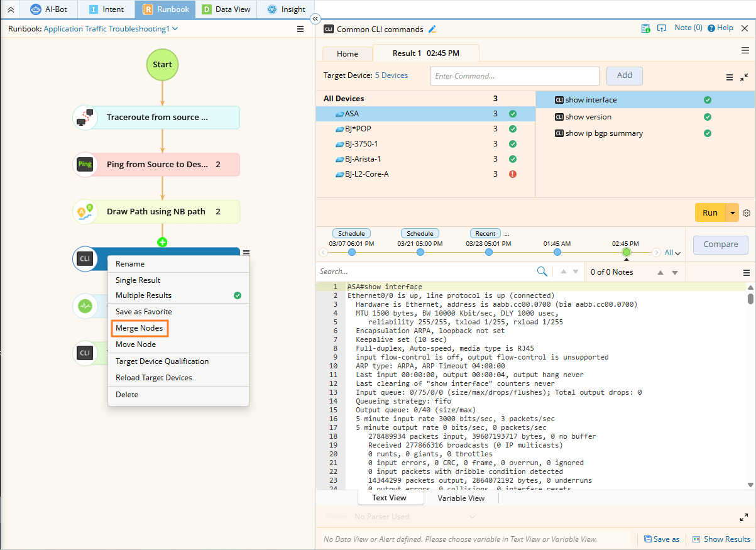The height and width of the screenshot is (550, 756).
Task: Select Single Result in the context menu
Action: 138,280
